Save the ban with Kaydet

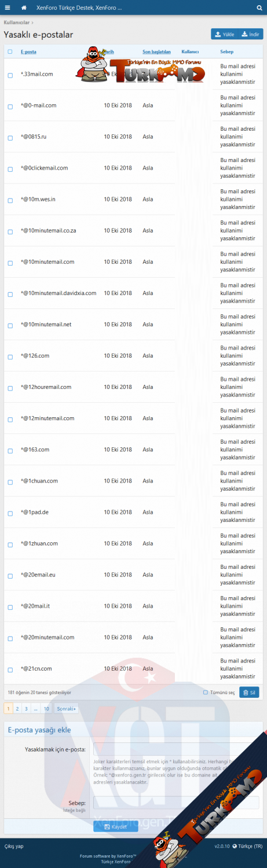tap(115, 827)
